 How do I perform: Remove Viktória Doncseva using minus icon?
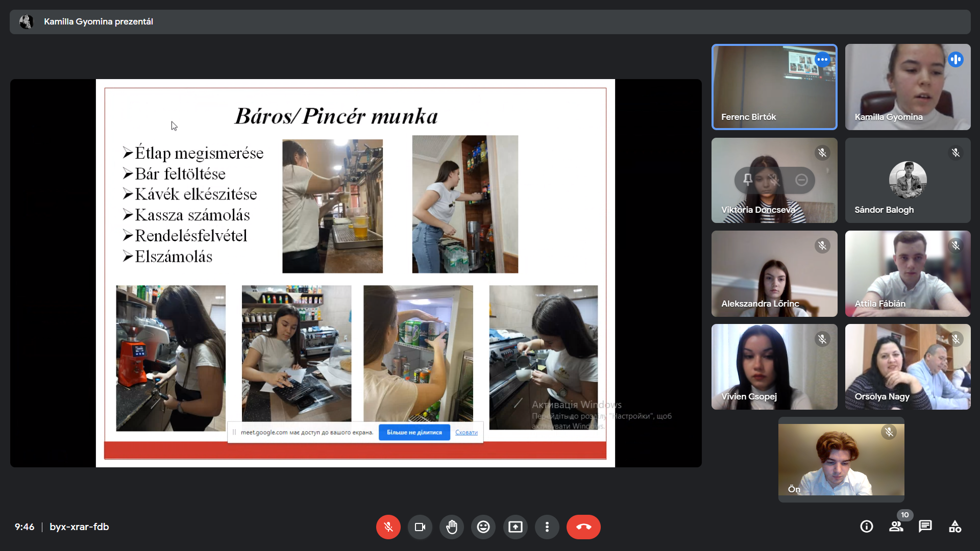(x=801, y=180)
